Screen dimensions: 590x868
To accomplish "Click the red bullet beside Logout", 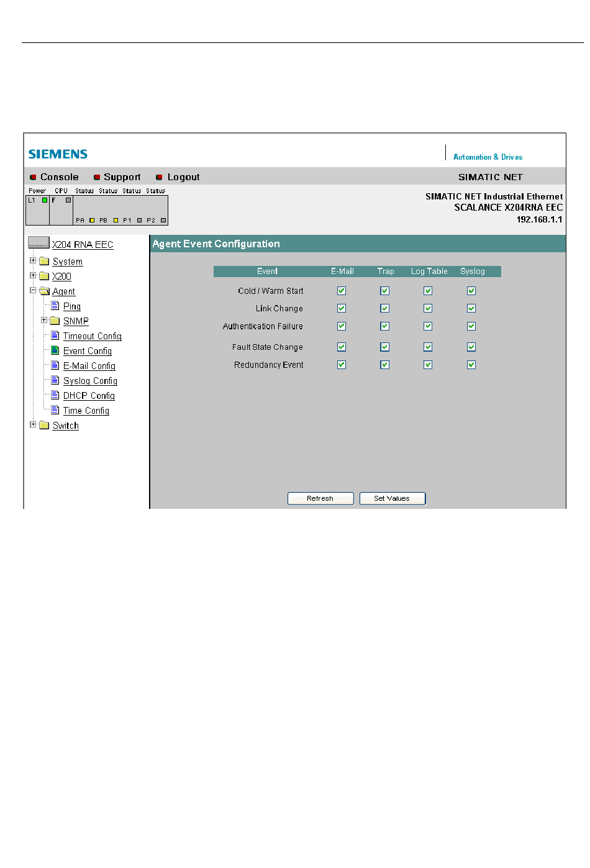I will [x=159, y=177].
